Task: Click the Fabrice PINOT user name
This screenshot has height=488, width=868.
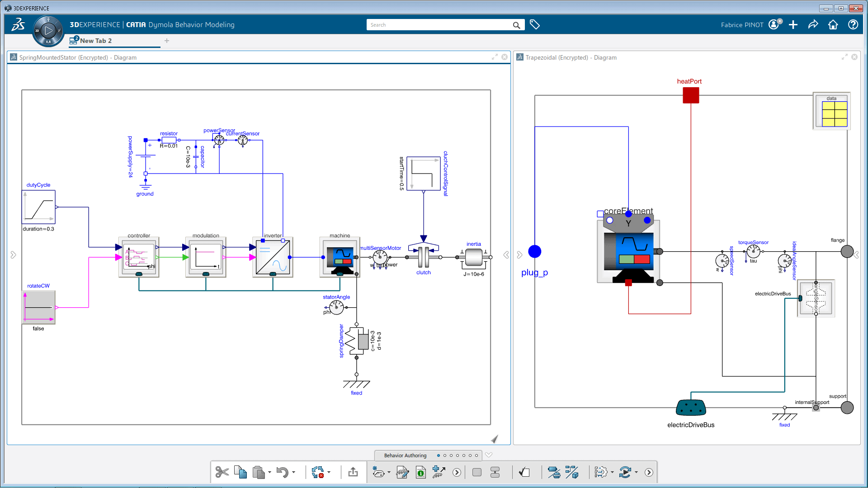Action: (x=742, y=25)
